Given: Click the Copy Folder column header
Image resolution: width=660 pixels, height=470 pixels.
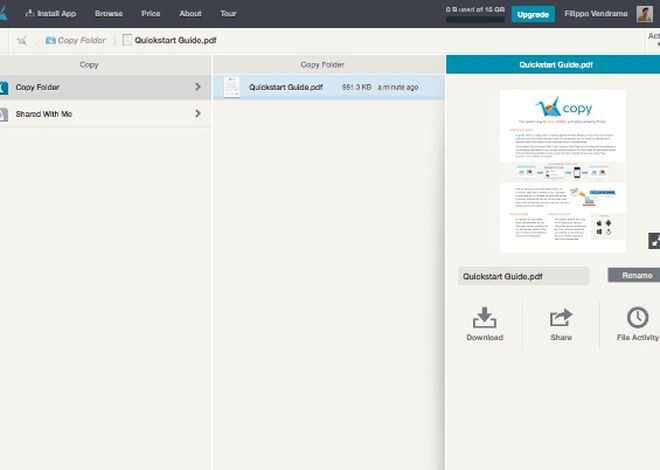Looking at the screenshot, I should pos(322,65).
